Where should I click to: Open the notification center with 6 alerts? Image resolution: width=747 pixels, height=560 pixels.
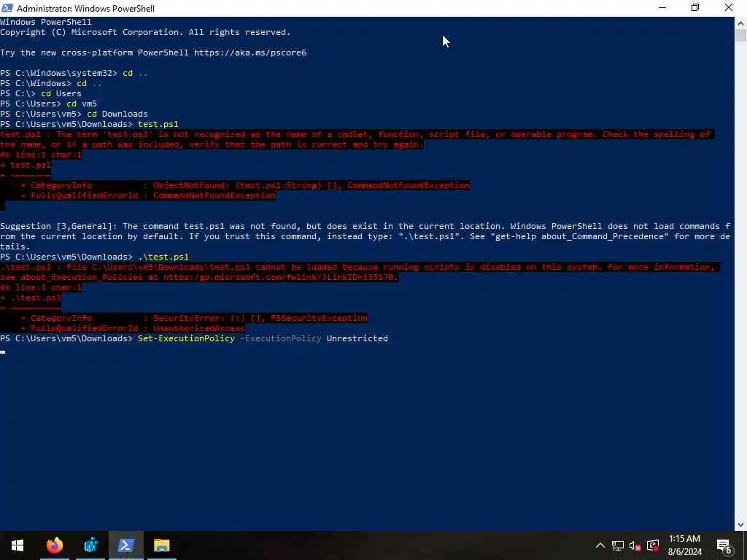coord(724,545)
